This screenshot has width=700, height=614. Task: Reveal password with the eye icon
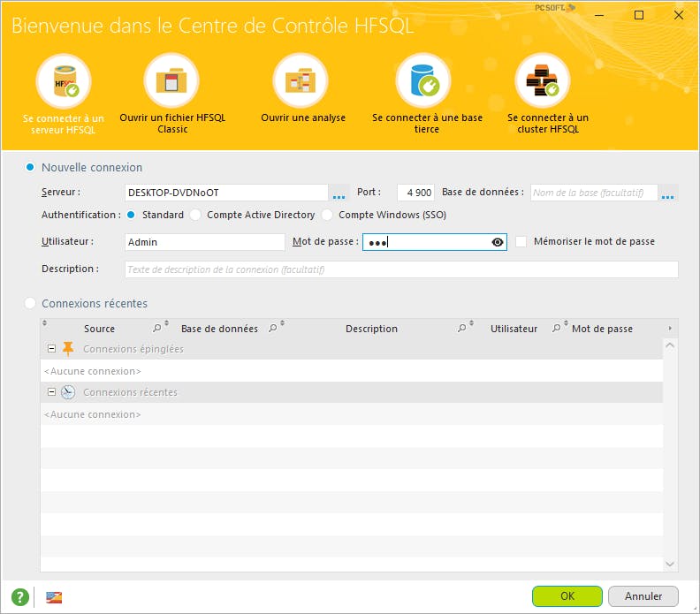tap(498, 242)
